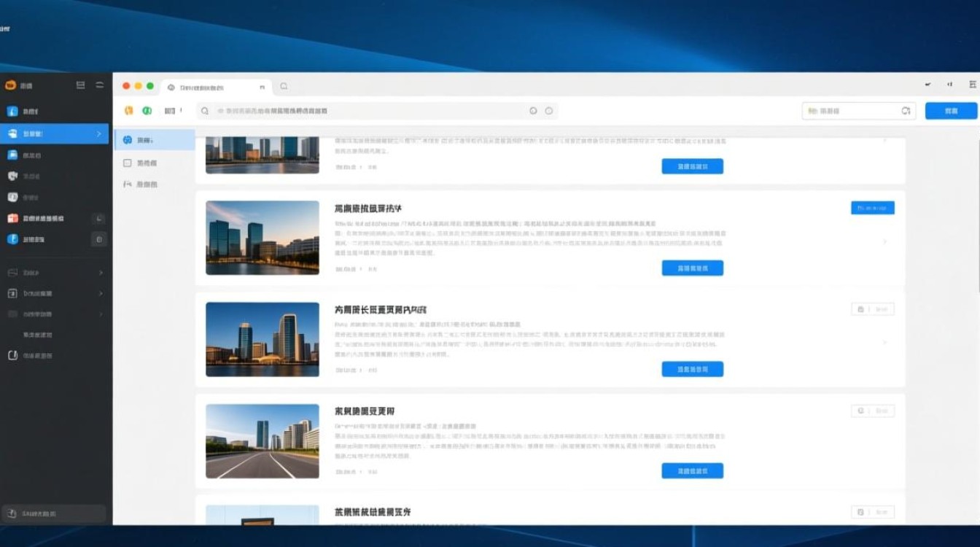Click the refresh icon in the top-right search field
The image size is (980, 547).
[905, 110]
